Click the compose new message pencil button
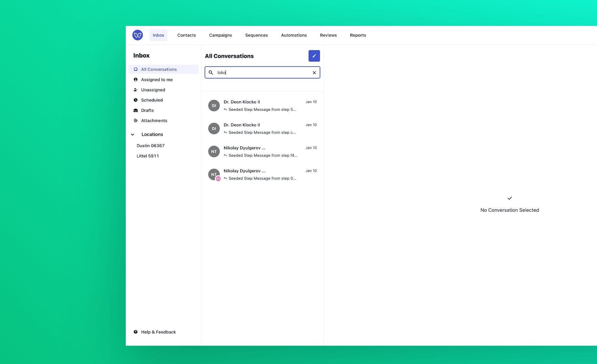 coord(314,56)
